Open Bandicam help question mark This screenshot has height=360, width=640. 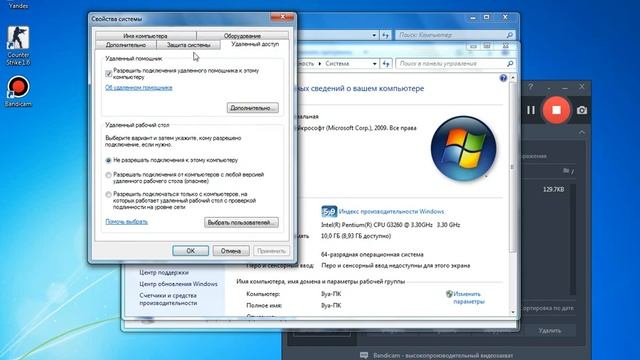point(530,87)
